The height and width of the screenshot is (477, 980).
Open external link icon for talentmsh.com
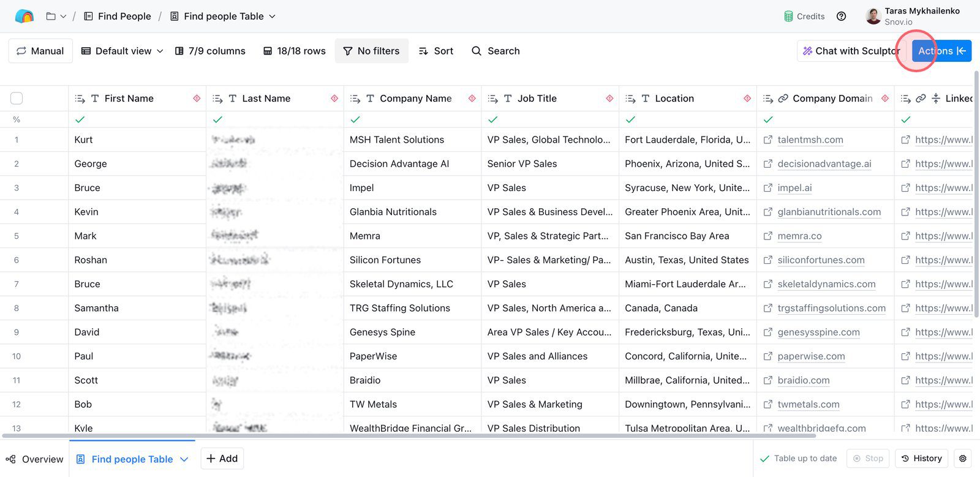pyautogui.click(x=767, y=140)
